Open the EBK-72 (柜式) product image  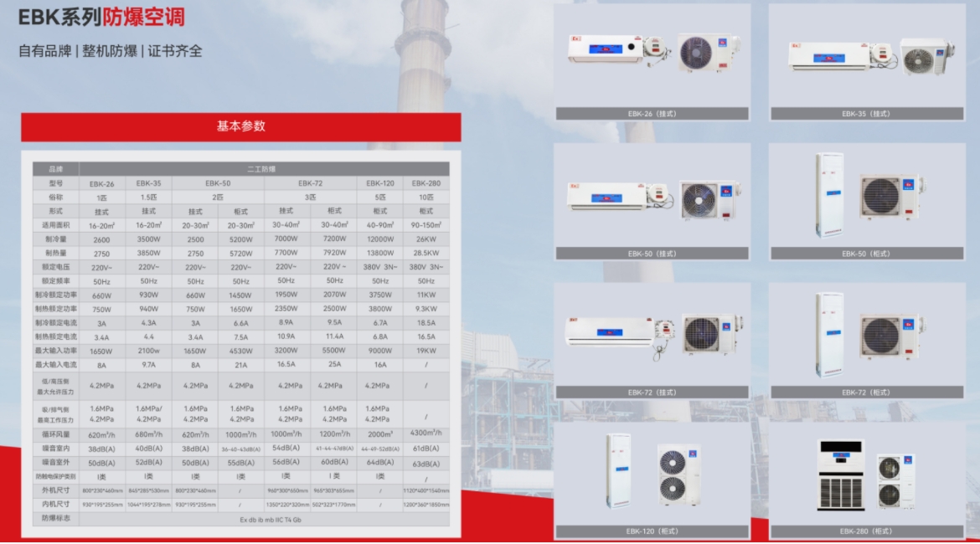tap(866, 333)
